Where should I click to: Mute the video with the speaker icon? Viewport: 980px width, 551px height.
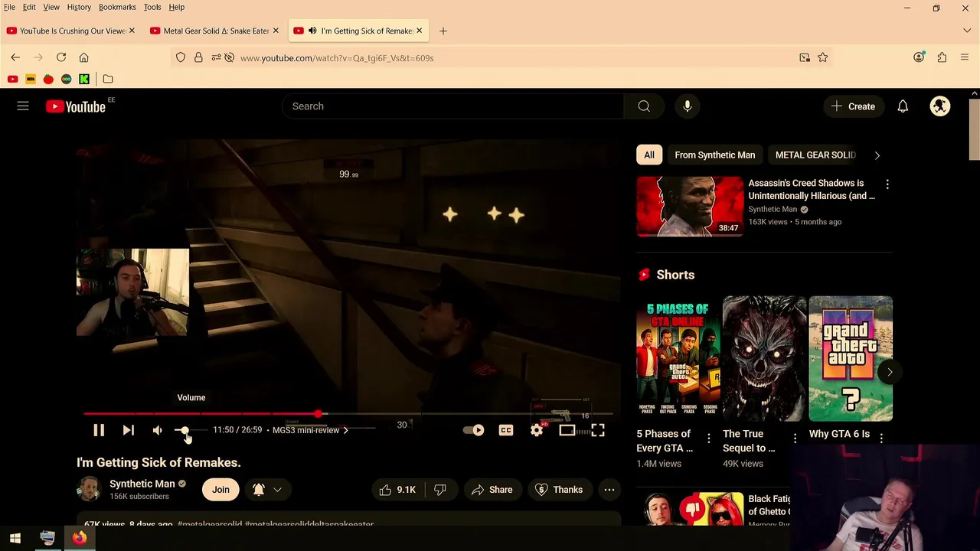click(157, 430)
